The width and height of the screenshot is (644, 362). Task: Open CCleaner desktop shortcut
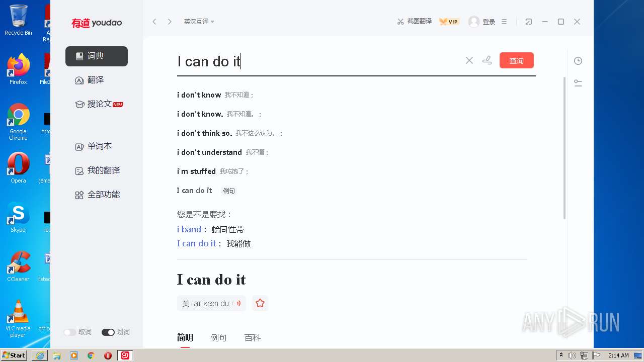pyautogui.click(x=18, y=266)
